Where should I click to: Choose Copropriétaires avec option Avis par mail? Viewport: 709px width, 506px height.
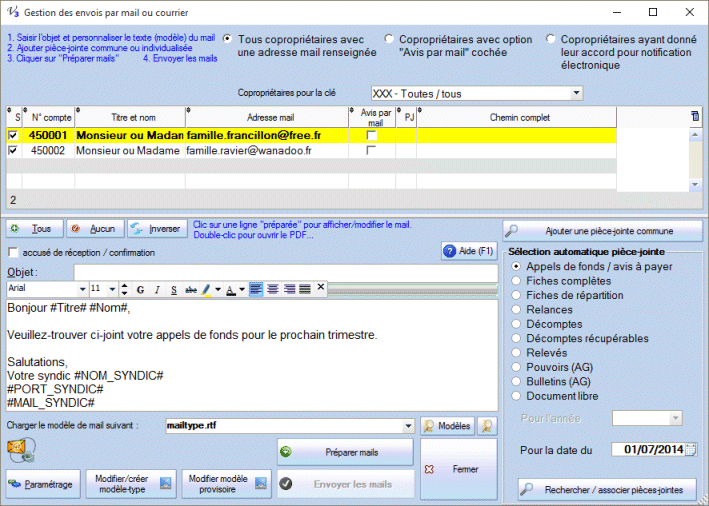pos(390,39)
